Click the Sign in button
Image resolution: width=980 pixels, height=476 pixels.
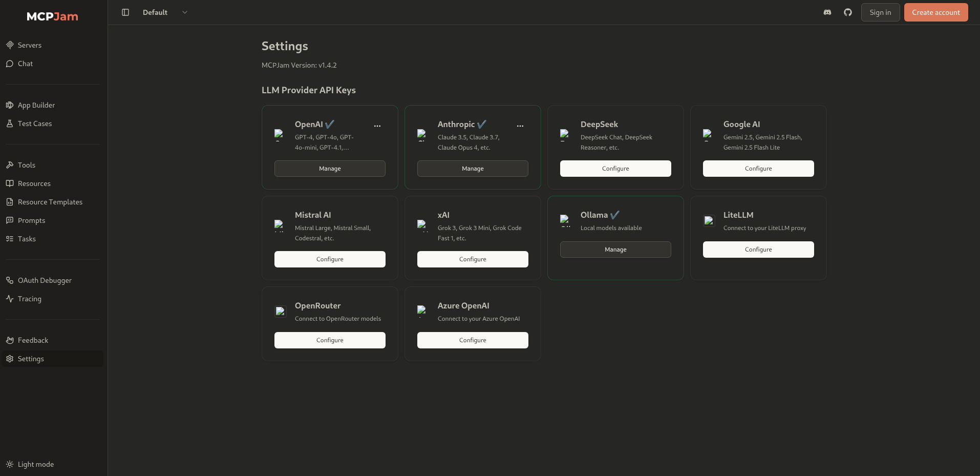pos(880,12)
